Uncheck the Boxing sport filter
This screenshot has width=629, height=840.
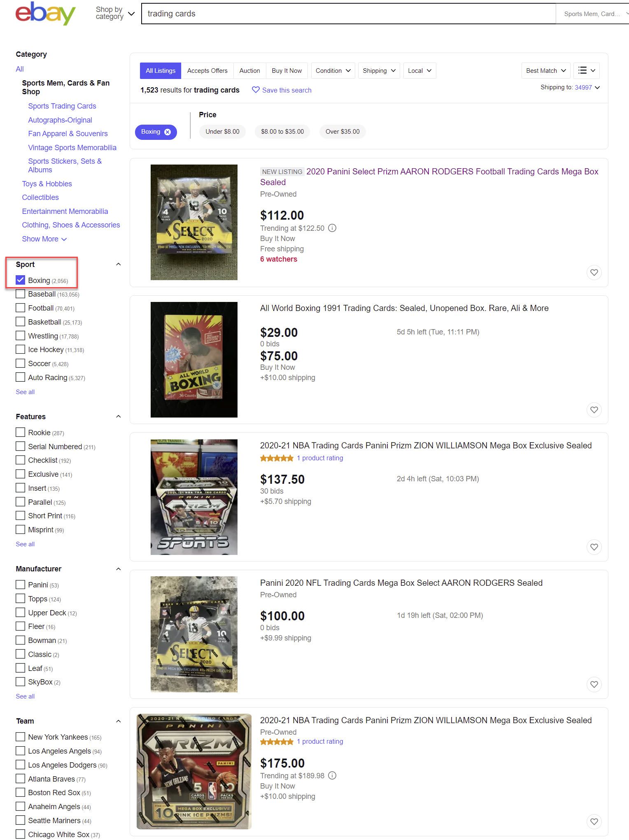point(20,280)
